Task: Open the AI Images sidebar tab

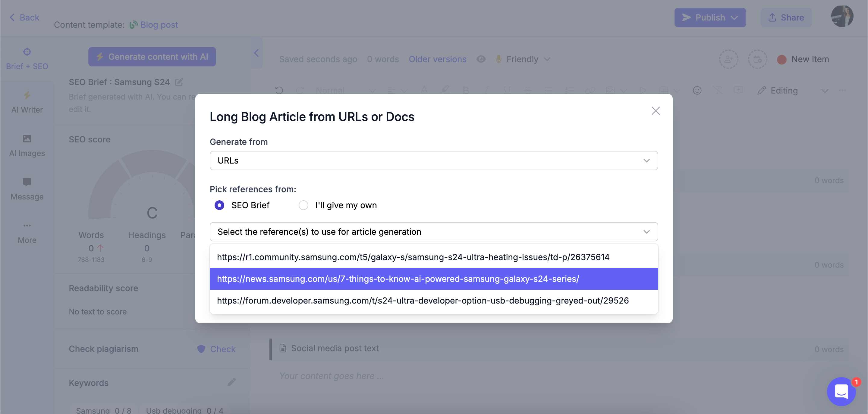Action: [27, 146]
